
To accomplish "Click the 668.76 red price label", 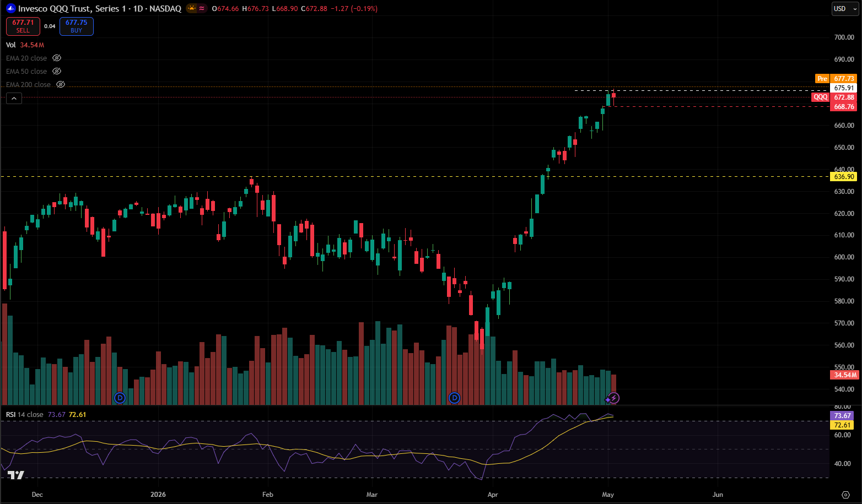I will click(x=844, y=107).
